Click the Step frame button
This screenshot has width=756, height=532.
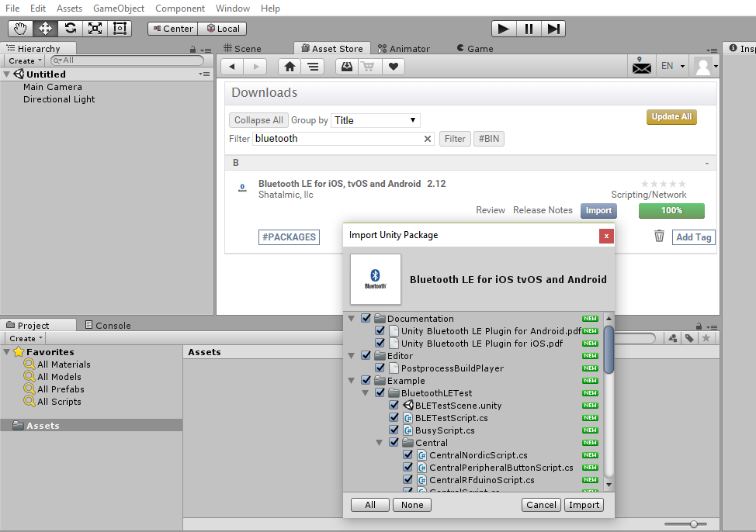(x=553, y=29)
